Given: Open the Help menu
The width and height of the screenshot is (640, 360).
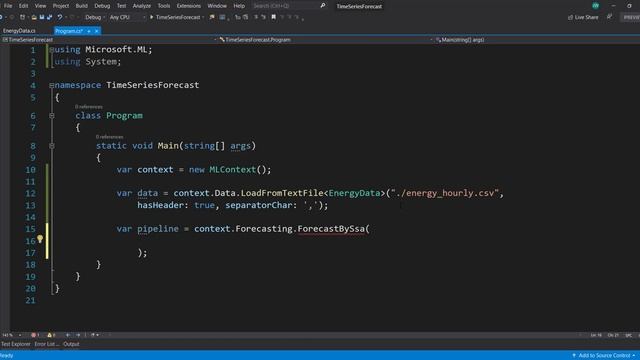Looking at the screenshot, I should coord(239,6).
